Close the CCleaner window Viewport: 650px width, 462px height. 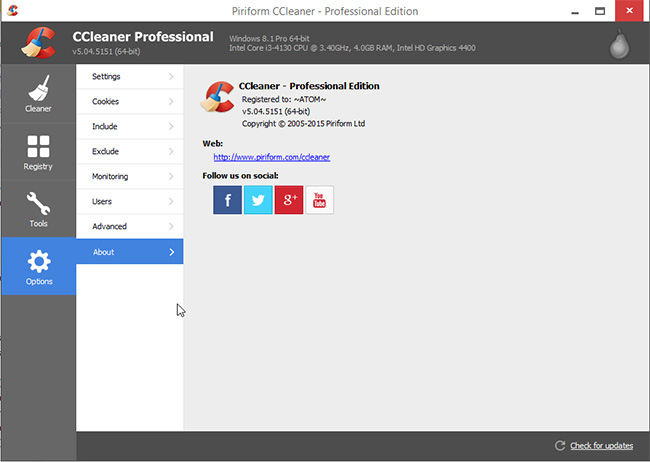pyautogui.click(x=629, y=11)
